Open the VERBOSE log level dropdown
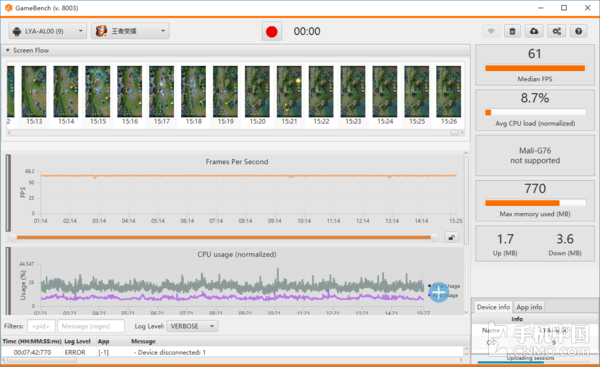 (192, 326)
